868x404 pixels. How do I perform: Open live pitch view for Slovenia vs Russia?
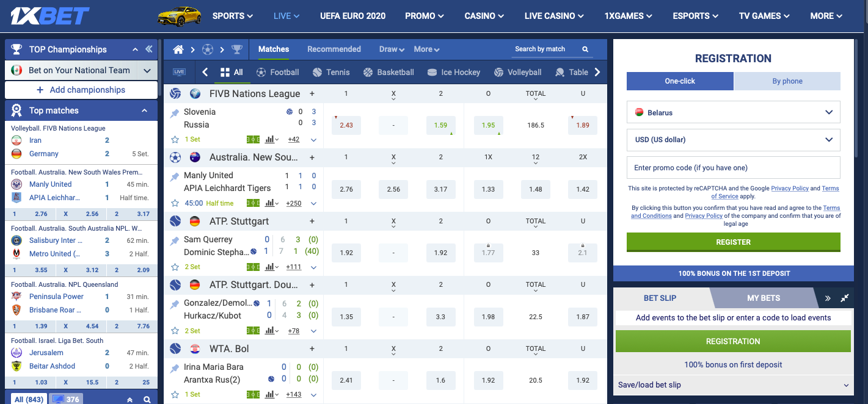[253, 139]
